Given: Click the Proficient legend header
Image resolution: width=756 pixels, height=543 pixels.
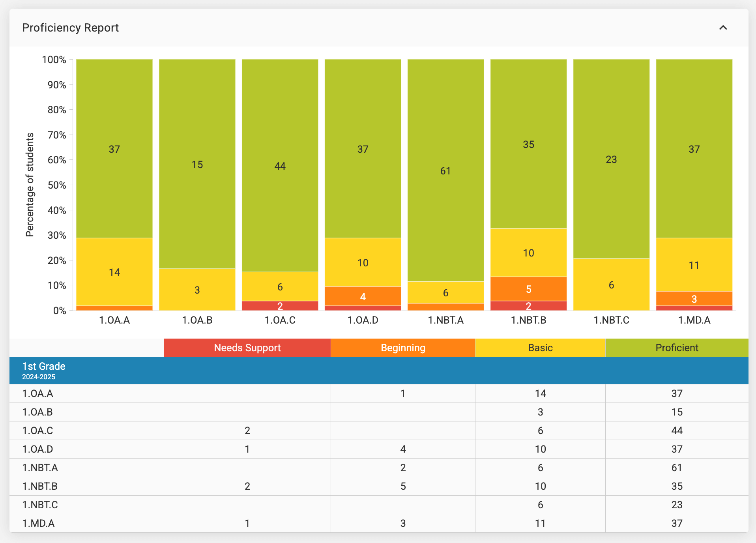Looking at the screenshot, I should tap(677, 348).
